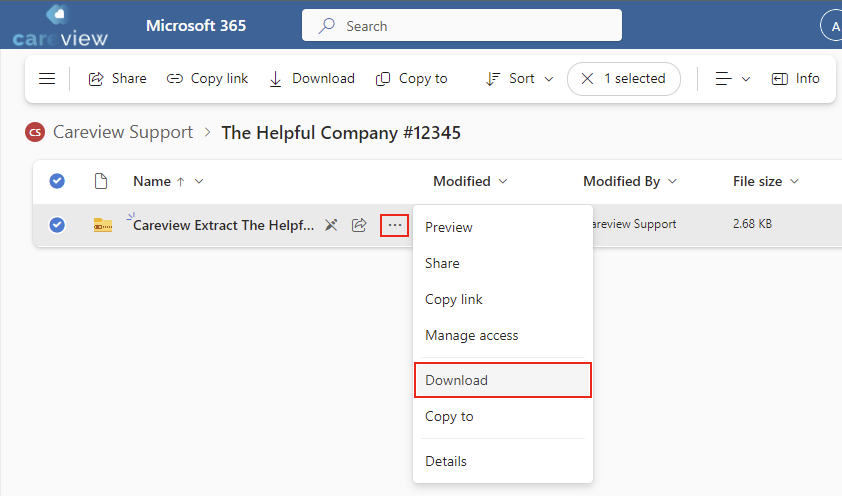Click the 1 selected label
The width and height of the screenshot is (842, 496).
point(635,78)
